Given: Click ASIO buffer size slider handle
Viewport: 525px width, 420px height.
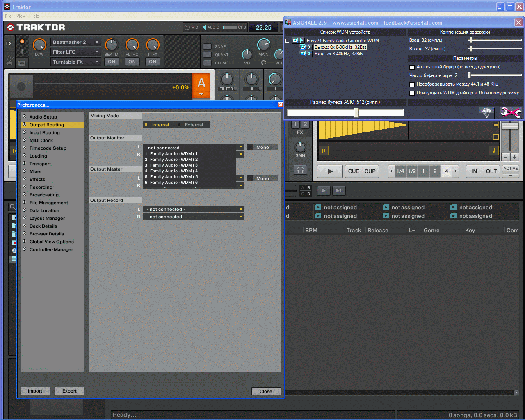Looking at the screenshot, I should (x=356, y=112).
